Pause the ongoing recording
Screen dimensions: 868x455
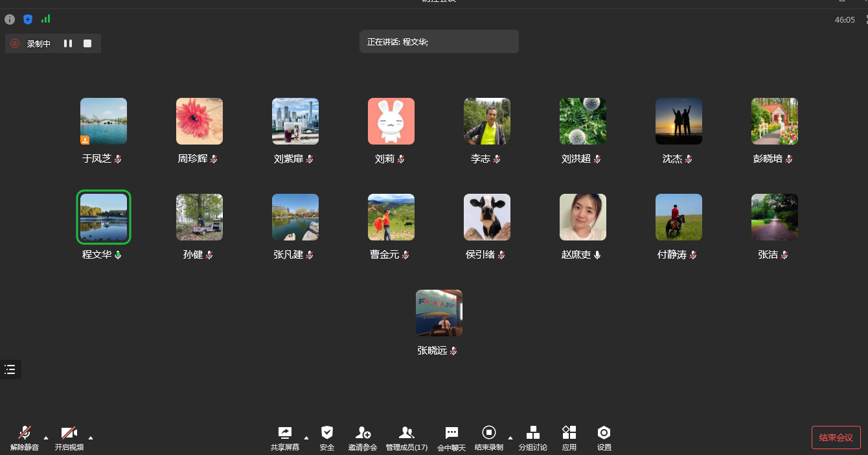tap(68, 43)
